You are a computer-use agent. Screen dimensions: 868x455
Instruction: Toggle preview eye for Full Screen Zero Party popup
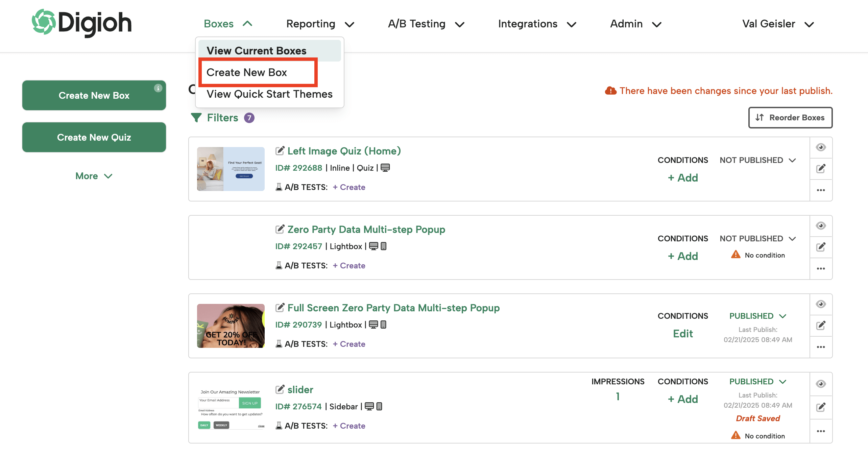821,304
